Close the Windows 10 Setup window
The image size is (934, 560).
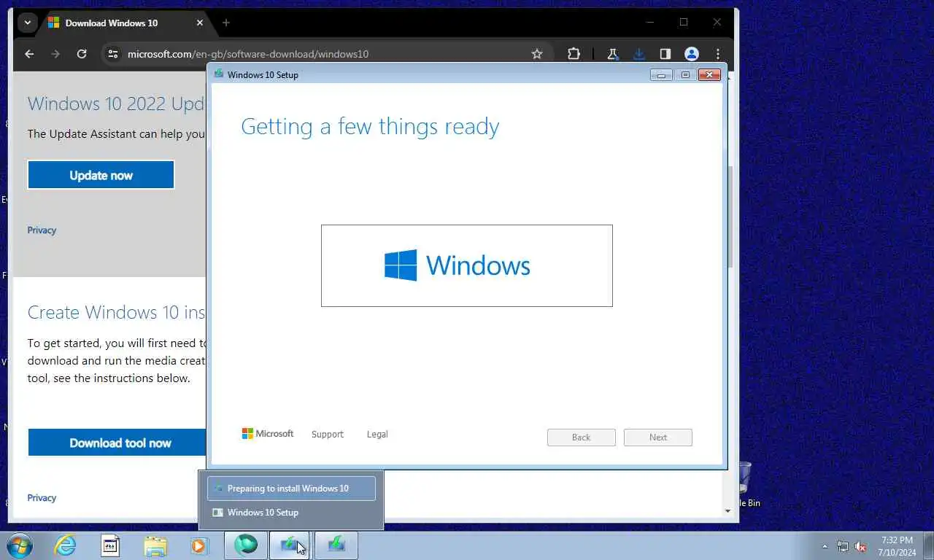710,74
